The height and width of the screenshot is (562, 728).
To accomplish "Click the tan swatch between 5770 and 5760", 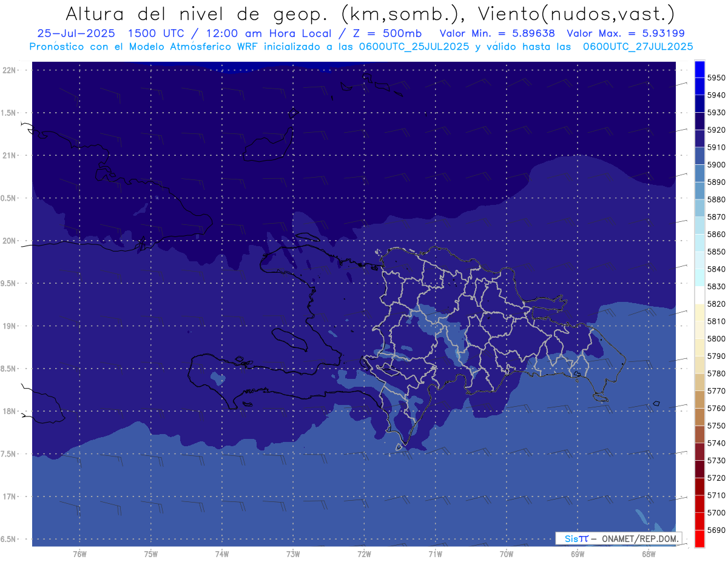I will pos(699,399).
